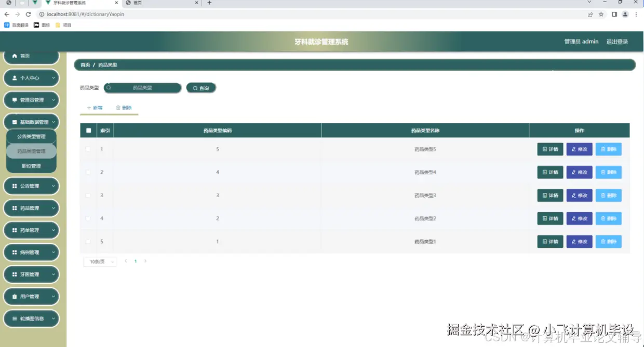The height and width of the screenshot is (347, 644).
Task: Expand the 病例管理 sidebar menu
Action: [x=31, y=253]
